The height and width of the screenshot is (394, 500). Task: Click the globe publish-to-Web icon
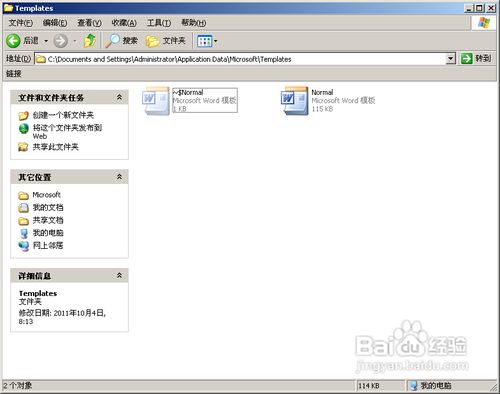tap(23, 128)
